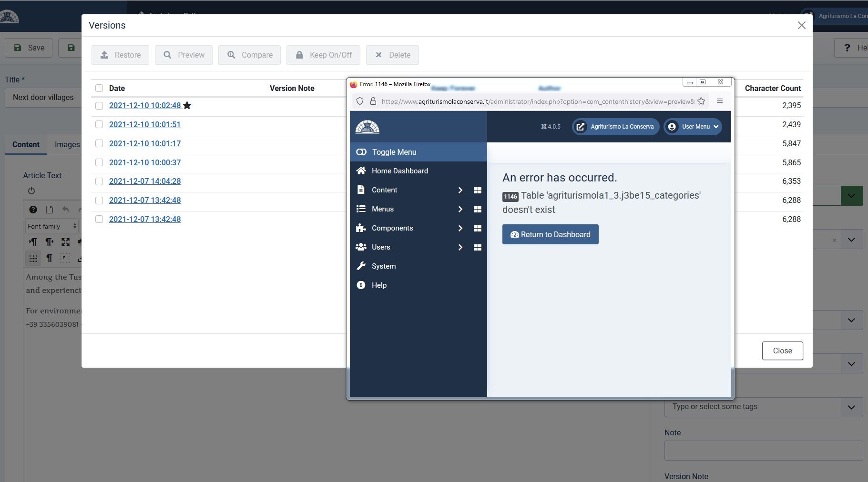This screenshot has width=868, height=482.
Task: Switch to the Images tab
Action: point(67,145)
